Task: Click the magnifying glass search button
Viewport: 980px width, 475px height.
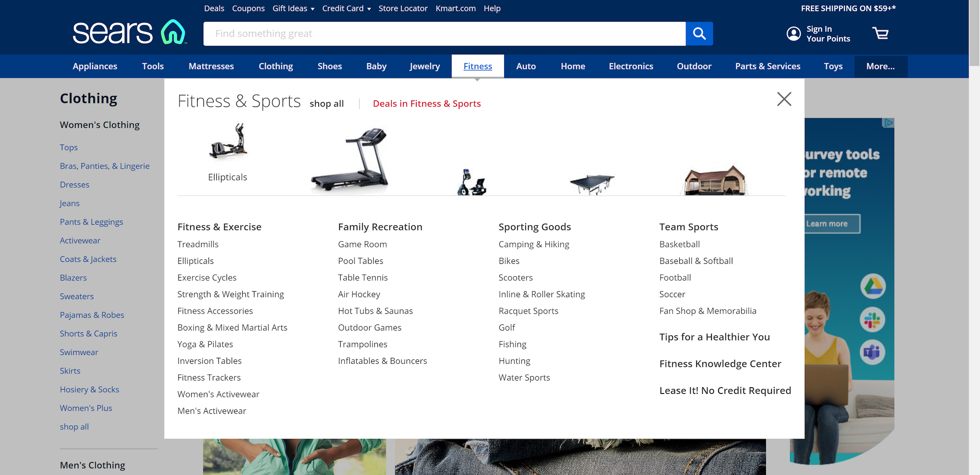Action: (x=699, y=34)
